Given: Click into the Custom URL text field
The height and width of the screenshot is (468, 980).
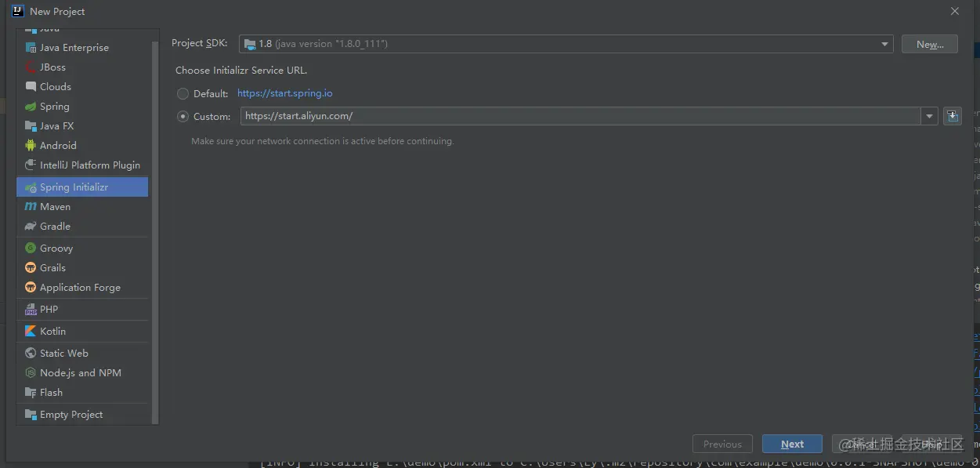Looking at the screenshot, I should pos(580,116).
